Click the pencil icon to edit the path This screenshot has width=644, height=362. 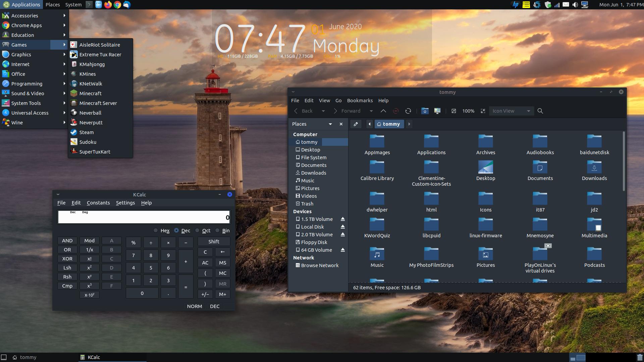[x=356, y=124]
